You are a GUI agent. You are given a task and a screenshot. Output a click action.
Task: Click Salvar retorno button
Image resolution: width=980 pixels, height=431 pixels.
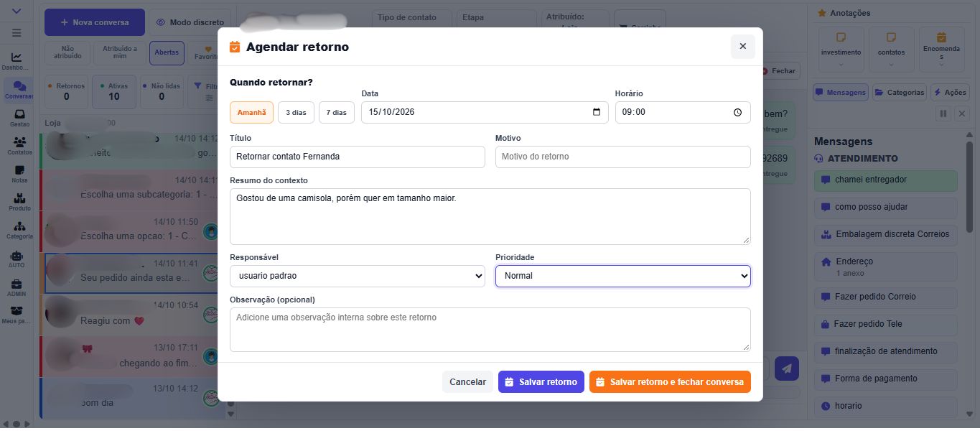pyautogui.click(x=541, y=382)
